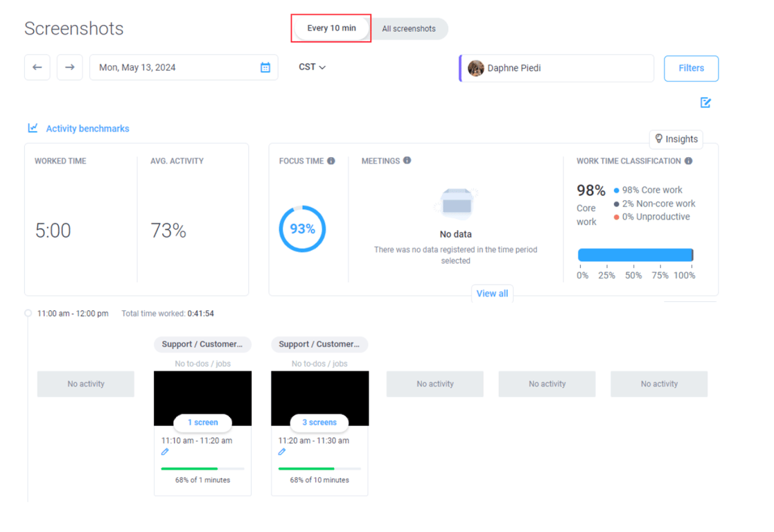Open Activity benchmarks link

pyautogui.click(x=87, y=128)
